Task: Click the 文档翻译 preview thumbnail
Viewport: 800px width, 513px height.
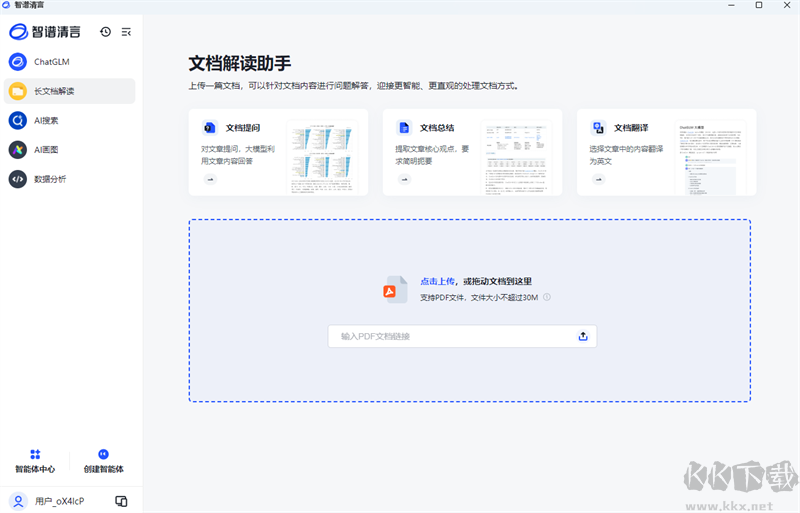Action: [710, 158]
